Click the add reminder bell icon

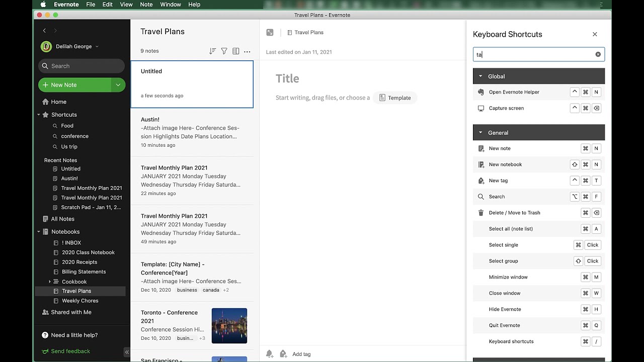(270, 354)
